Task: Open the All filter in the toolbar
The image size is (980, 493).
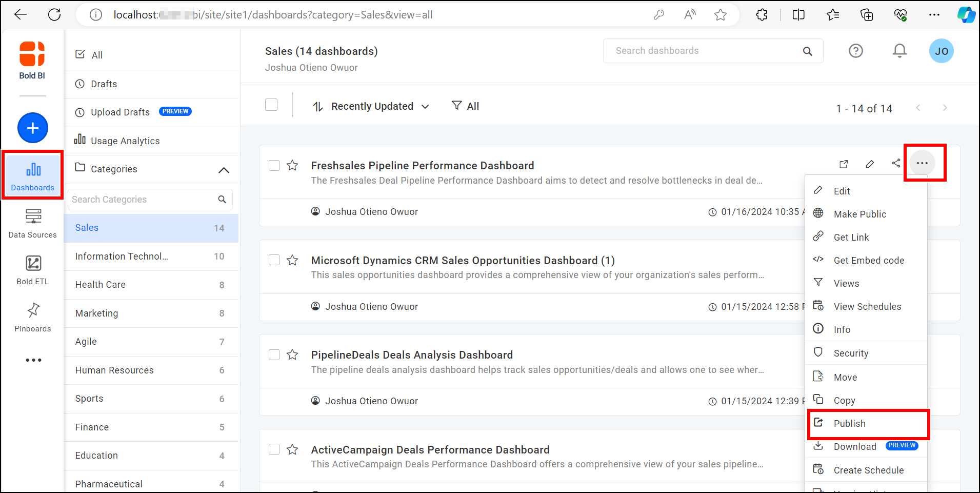Action: pos(466,106)
